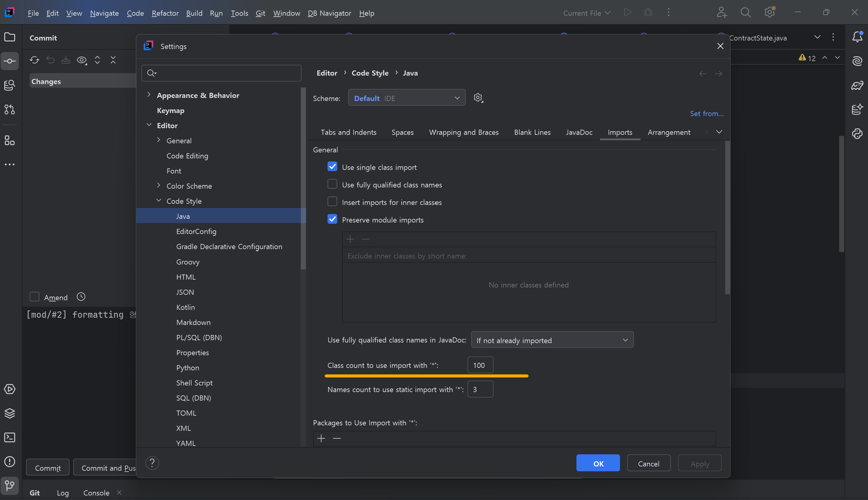Open the JavaDoc fully qualified names dropdown
The height and width of the screenshot is (500, 868).
552,340
